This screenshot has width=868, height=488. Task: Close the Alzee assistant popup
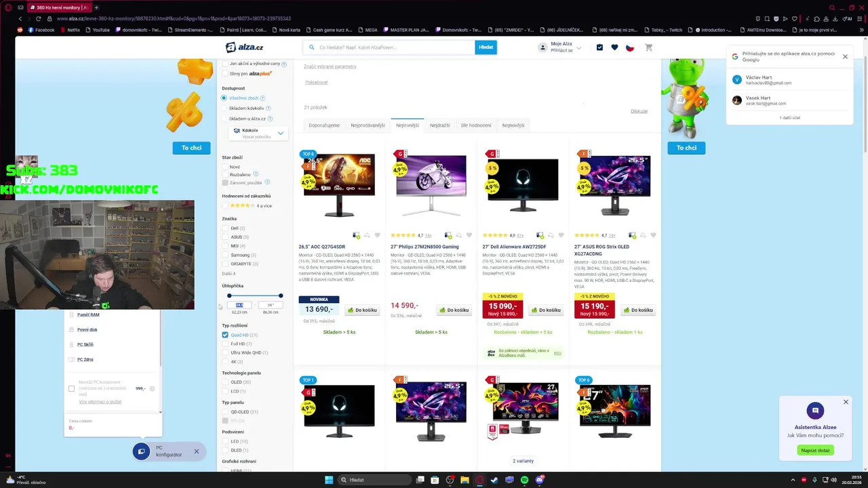846,402
